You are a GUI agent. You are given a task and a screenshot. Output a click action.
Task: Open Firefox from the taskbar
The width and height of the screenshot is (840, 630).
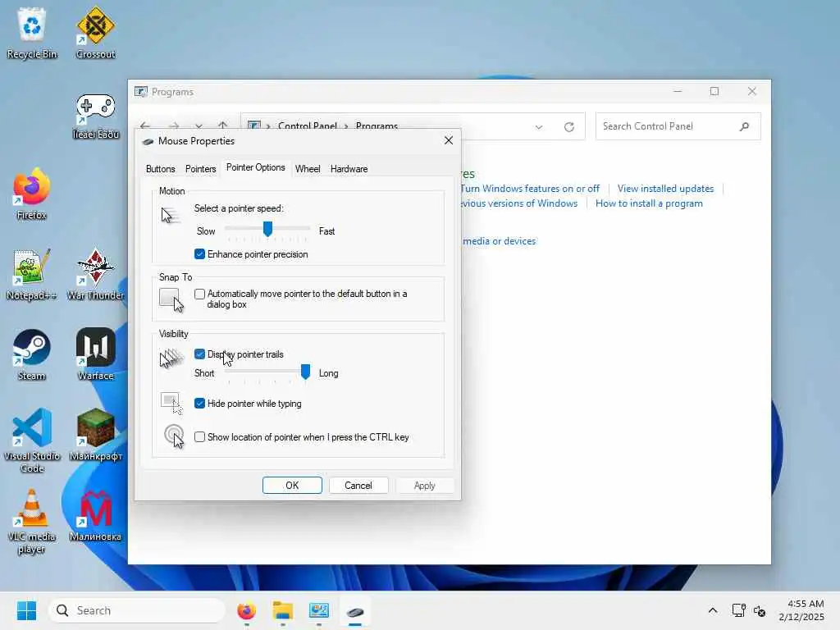(x=246, y=610)
